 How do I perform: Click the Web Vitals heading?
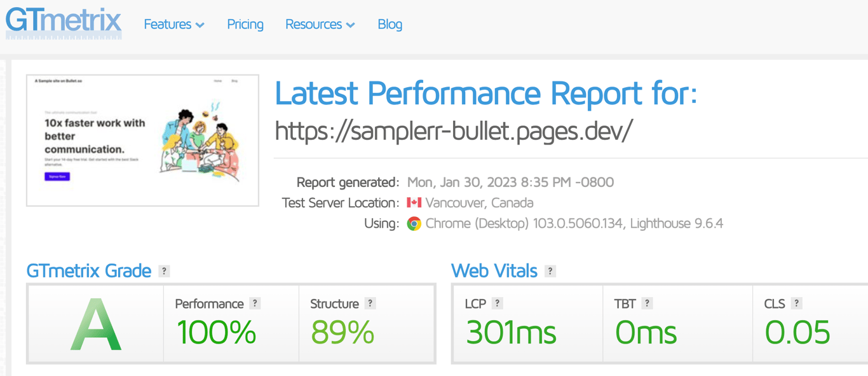(494, 271)
